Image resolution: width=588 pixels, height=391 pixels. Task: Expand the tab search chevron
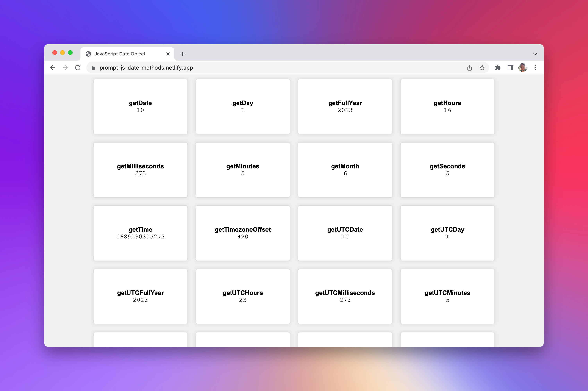535,54
